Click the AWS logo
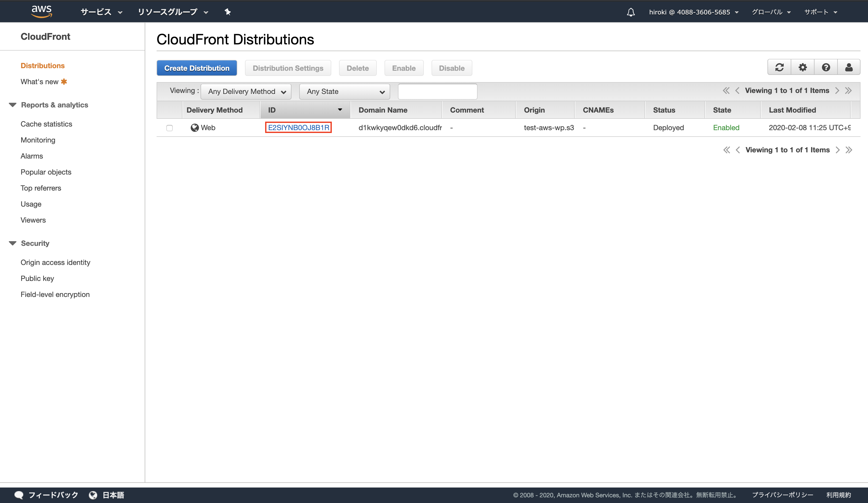The width and height of the screenshot is (868, 503). click(x=42, y=11)
